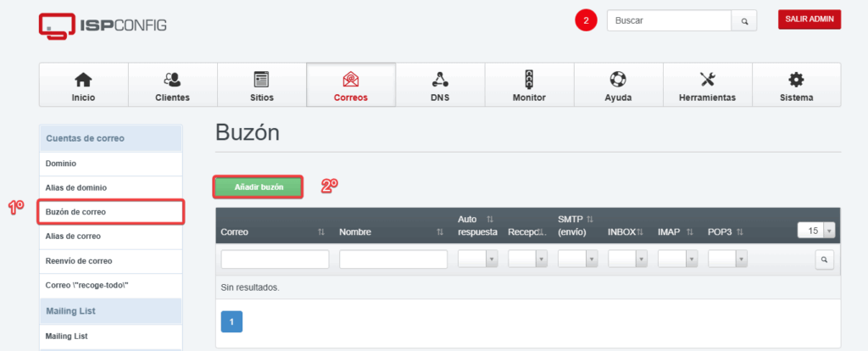The image size is (868, 351).
Task: Open the POP3 filter dropdown
Action: 728,259
